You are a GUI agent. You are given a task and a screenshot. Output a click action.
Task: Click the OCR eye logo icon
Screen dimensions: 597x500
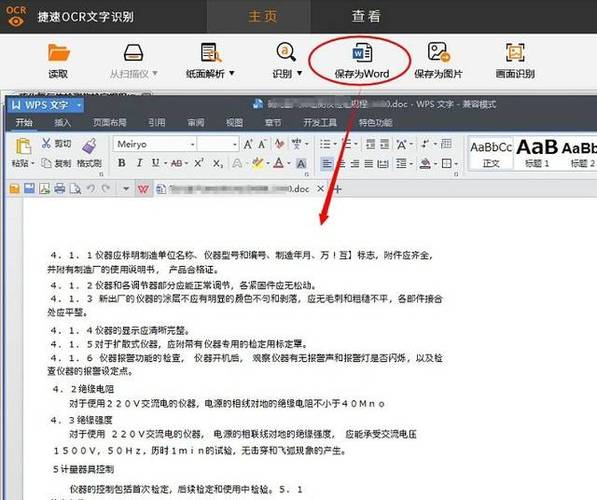click(x=16, y=16)
